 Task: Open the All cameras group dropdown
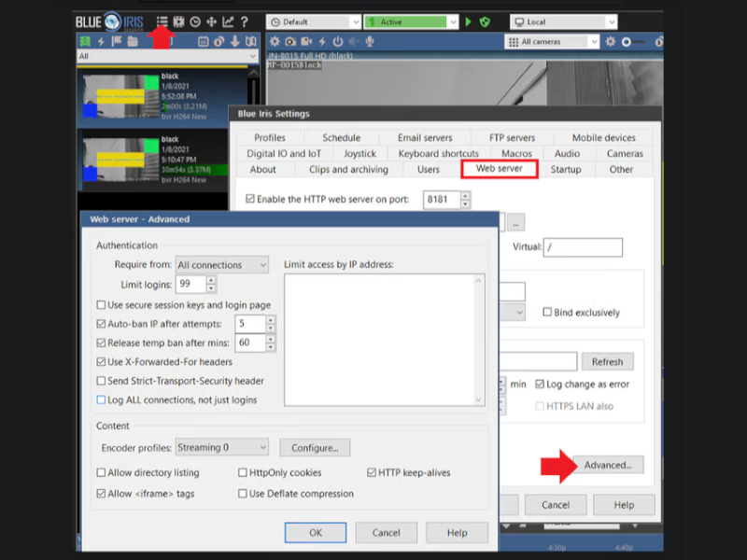(552, 42)
